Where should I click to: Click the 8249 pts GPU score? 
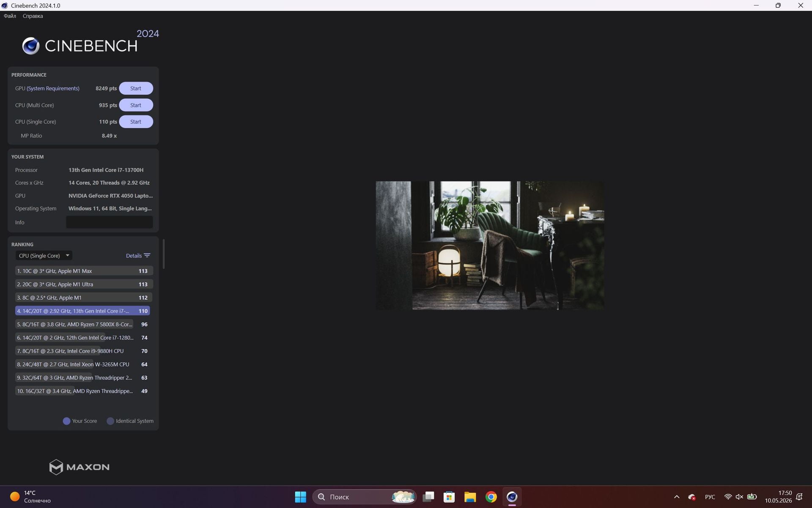coord(106,88)
